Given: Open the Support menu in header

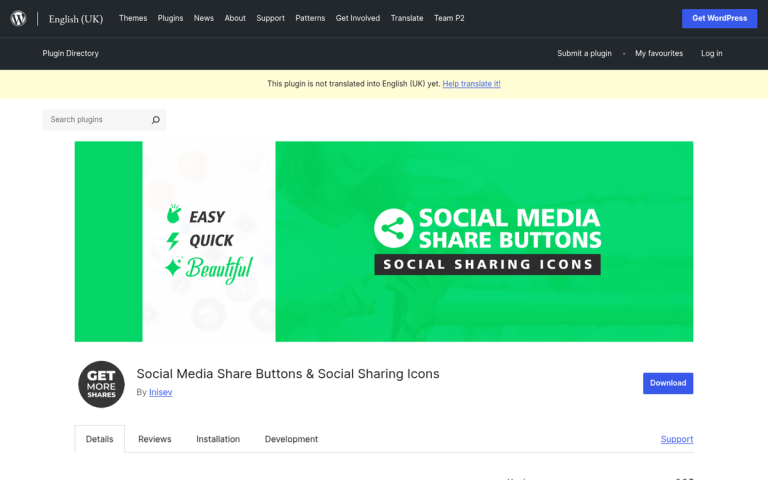Looking at the screenshot, I should (270, 18).
